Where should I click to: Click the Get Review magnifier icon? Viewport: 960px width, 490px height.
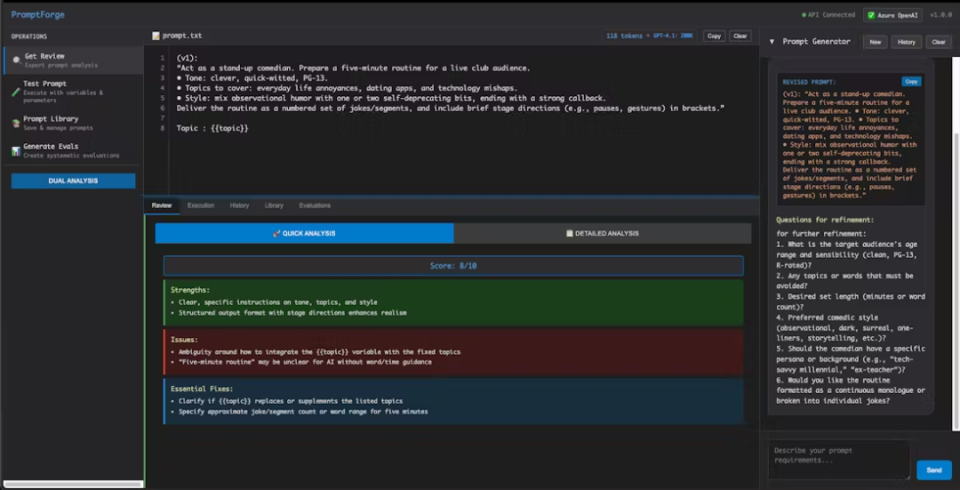pyautogui.click(x=16, y=60)
